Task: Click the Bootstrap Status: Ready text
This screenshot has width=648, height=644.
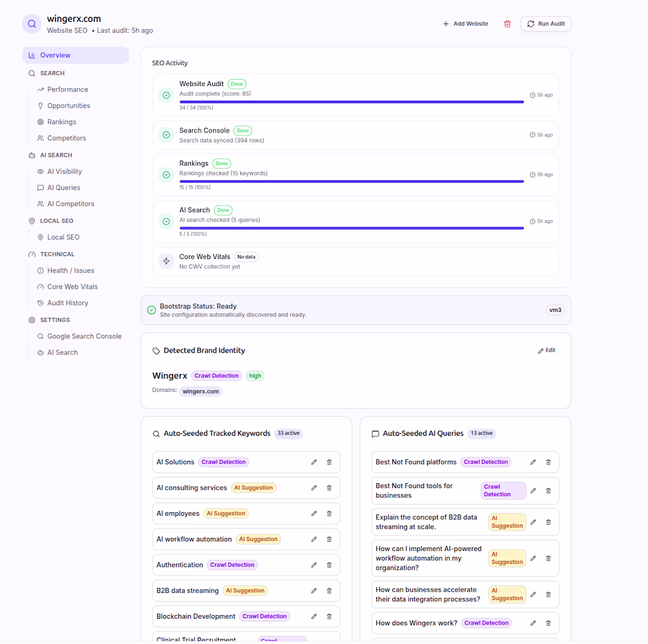Action: 198,307
